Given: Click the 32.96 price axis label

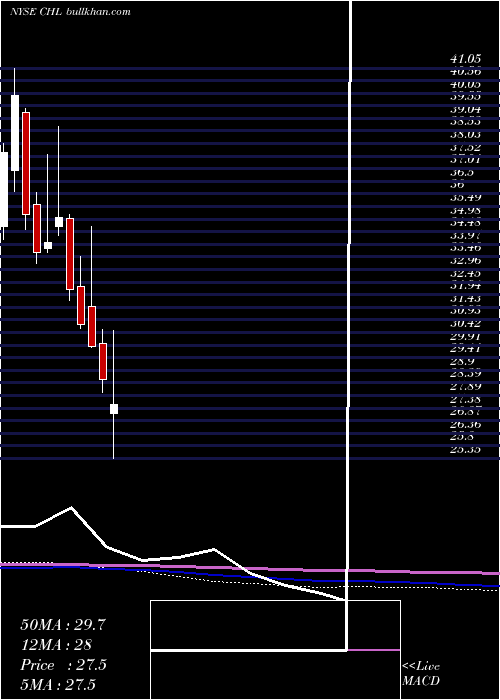Looking at the screenshot, I should (x=465, y=261).
